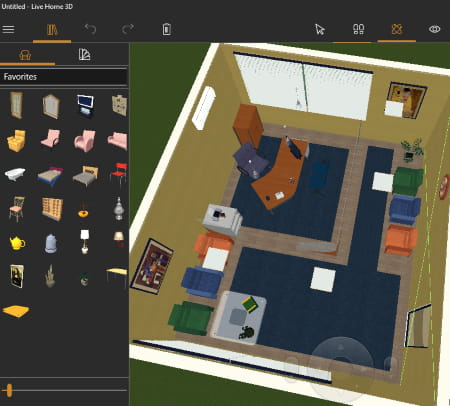Select the dried plant vase thumbnail
This screenshot has width=450, height=406.
tap(50, 276)
